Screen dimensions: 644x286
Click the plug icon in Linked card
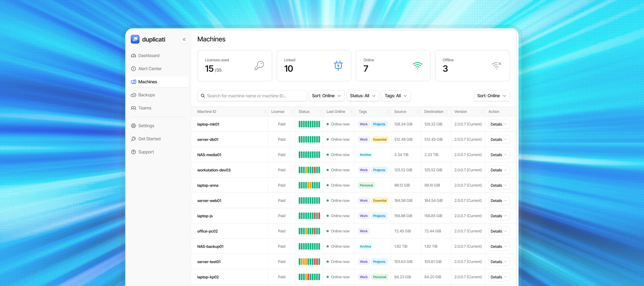[338, 65]
